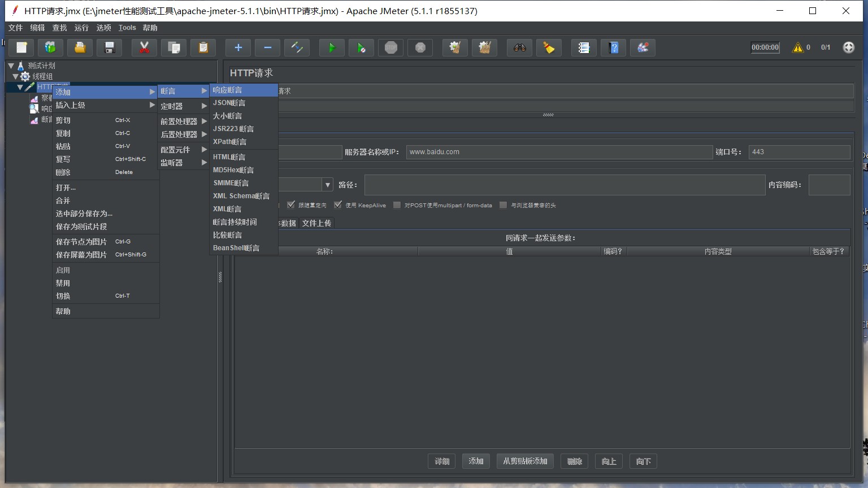The width and height of the screenshot is (868, 488).
Task: Expand the 配置元件 submenu
Action: 184,150
